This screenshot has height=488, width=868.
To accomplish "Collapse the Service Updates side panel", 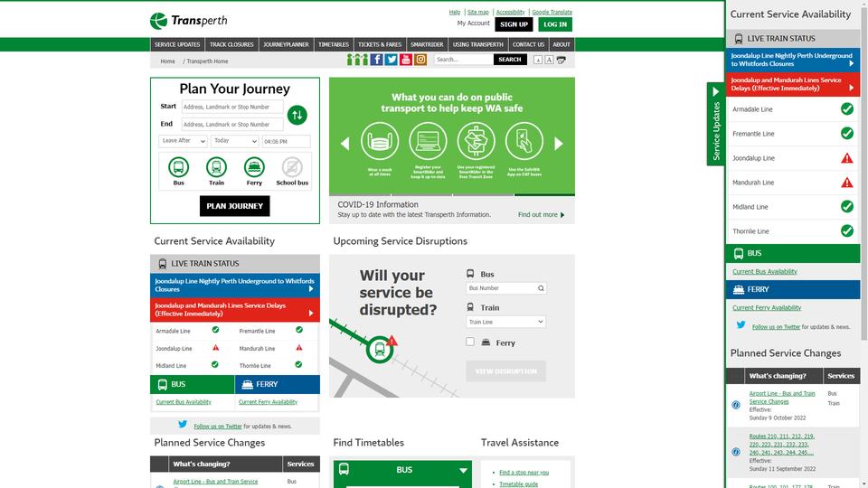I will coord(715,124).
